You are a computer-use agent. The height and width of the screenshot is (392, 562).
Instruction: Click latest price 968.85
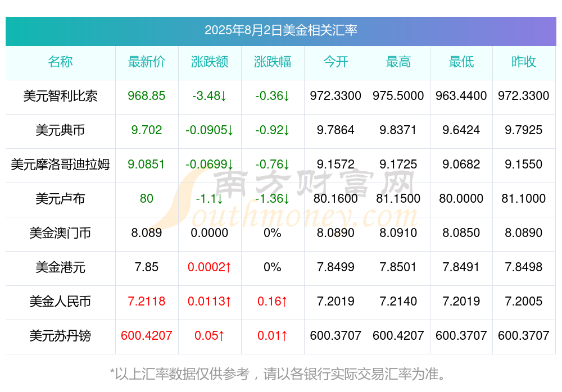pos(147,95)
